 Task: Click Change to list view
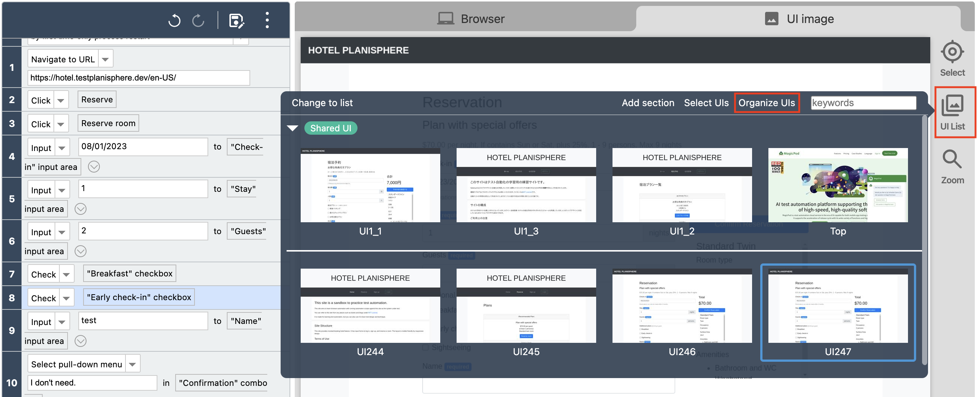[322, 102]
